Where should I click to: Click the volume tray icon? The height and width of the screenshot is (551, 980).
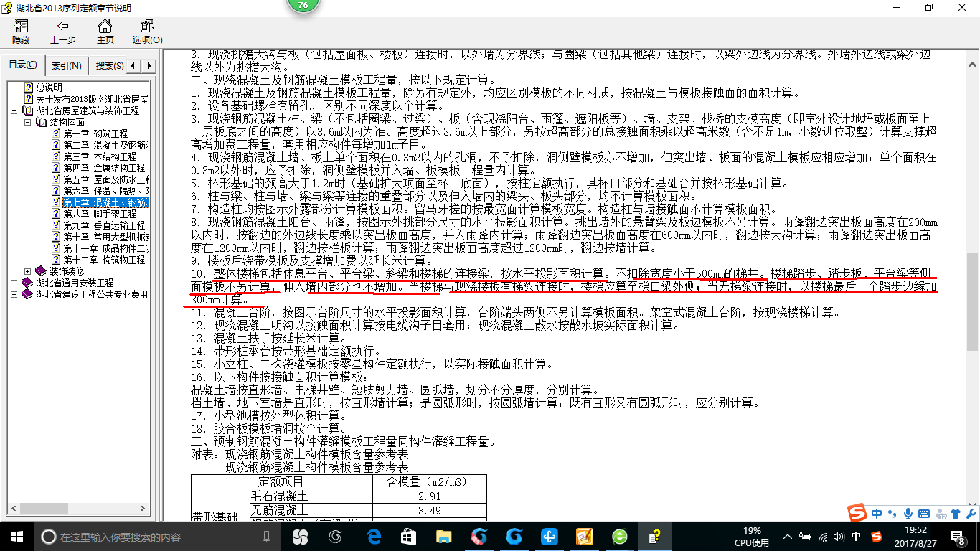pyautogui.click(x=839, y=536)
